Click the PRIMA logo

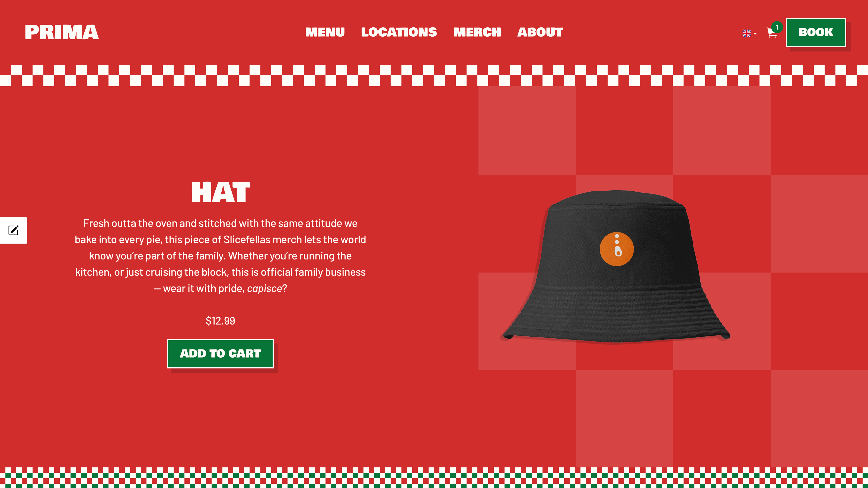(x=62, y=32)
